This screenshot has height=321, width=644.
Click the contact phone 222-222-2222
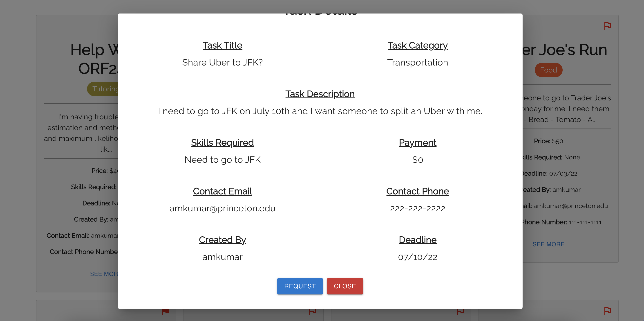tap(417, 208)
